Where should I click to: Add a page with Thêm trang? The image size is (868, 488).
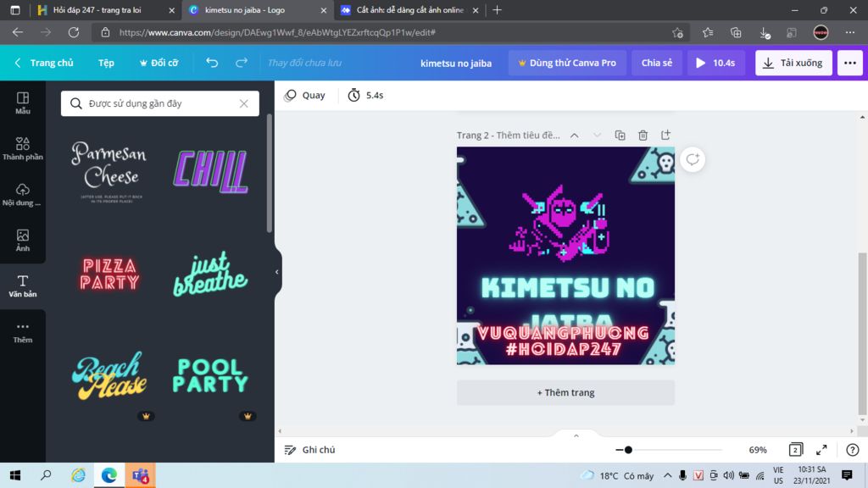point(565,392)
